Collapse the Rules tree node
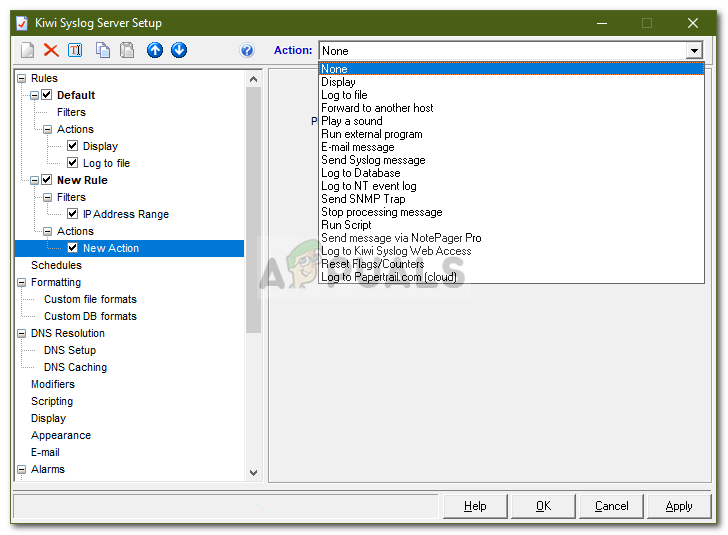Screen dimensions: 728x535 (21, 78)
